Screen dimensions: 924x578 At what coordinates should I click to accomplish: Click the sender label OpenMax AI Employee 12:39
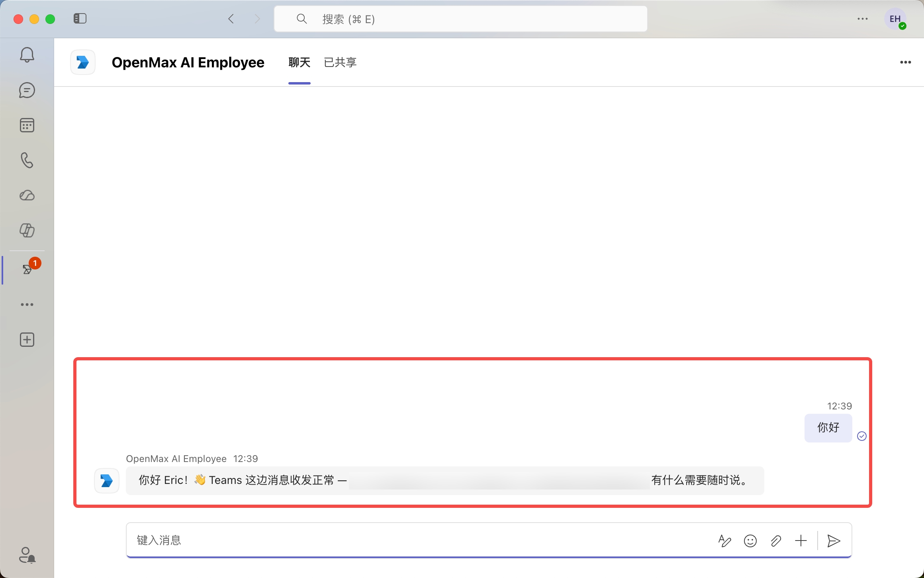point(192,459)
